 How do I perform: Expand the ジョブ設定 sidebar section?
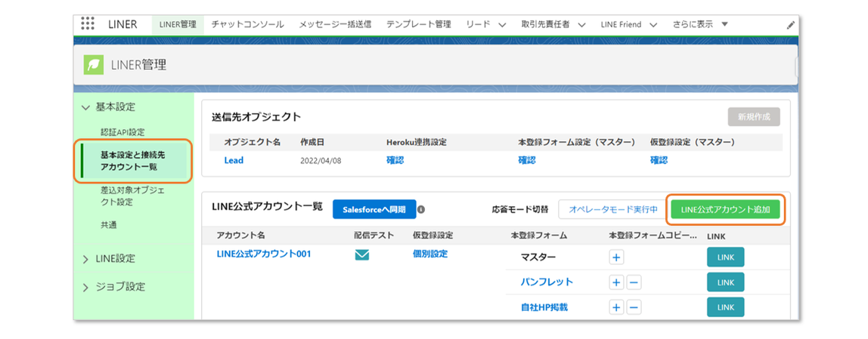tap(85, 288)
